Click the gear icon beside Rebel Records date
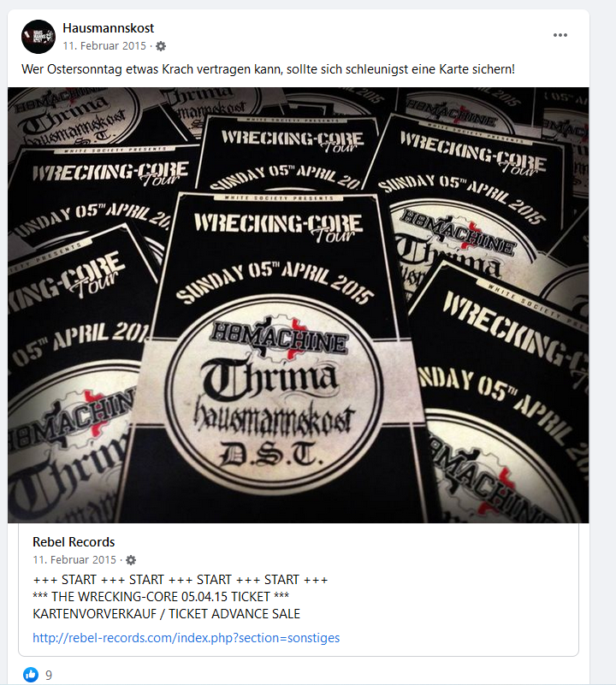The width and height of the screenshot is (616, 685). tap(131, 560)
